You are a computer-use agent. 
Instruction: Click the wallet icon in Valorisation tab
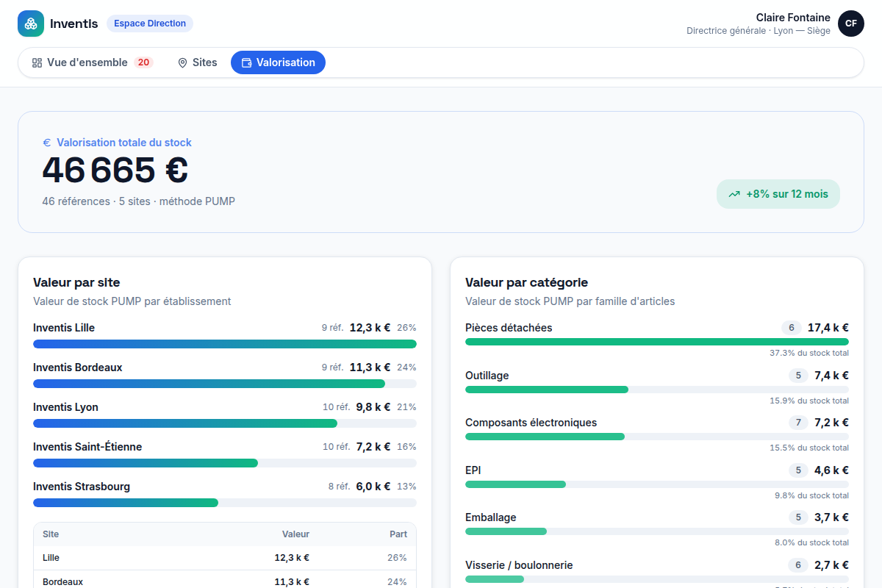coord(246,63)
